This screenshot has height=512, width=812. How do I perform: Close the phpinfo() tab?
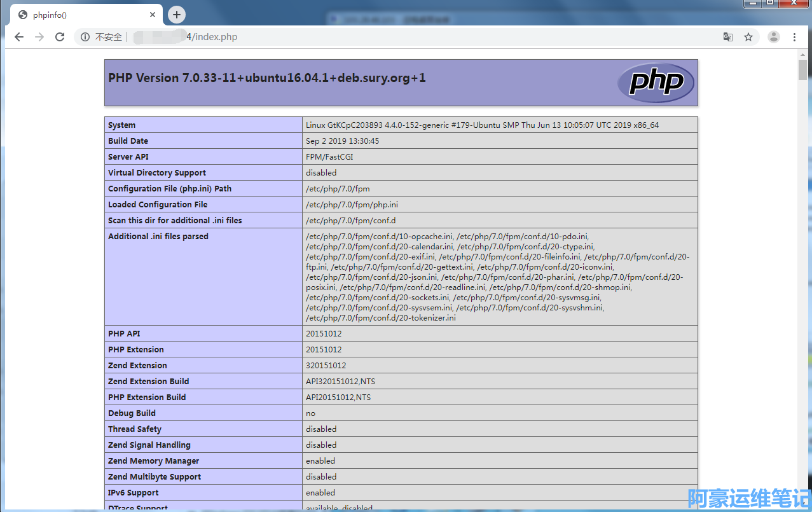click(x=153, y=15)
